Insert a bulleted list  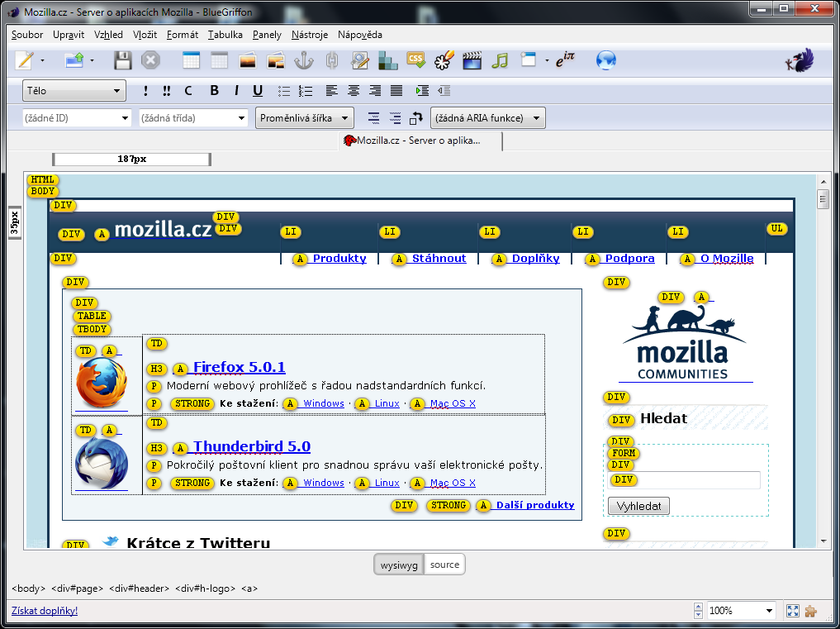pyautogui.click(x=284, y=91)
